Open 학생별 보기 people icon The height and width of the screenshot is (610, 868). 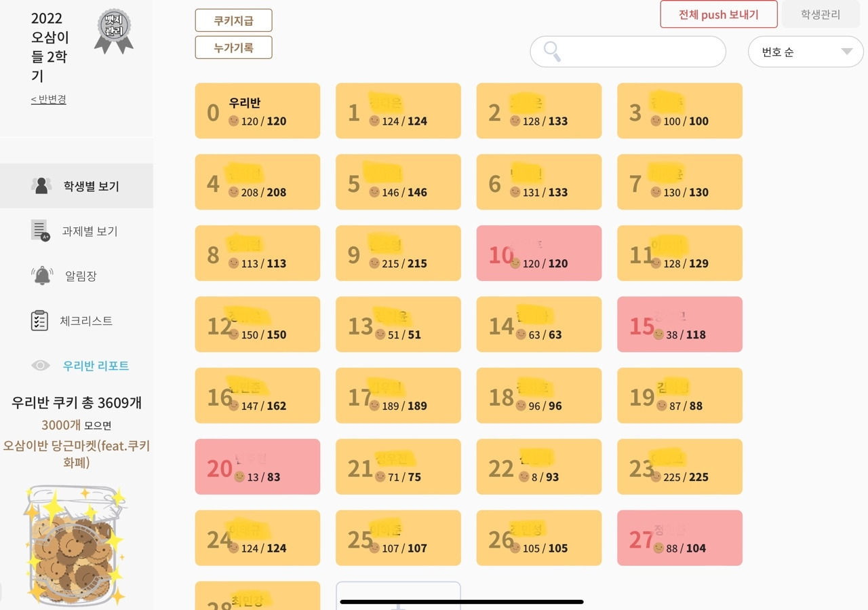pyautogui.click(x=41, y=185)
